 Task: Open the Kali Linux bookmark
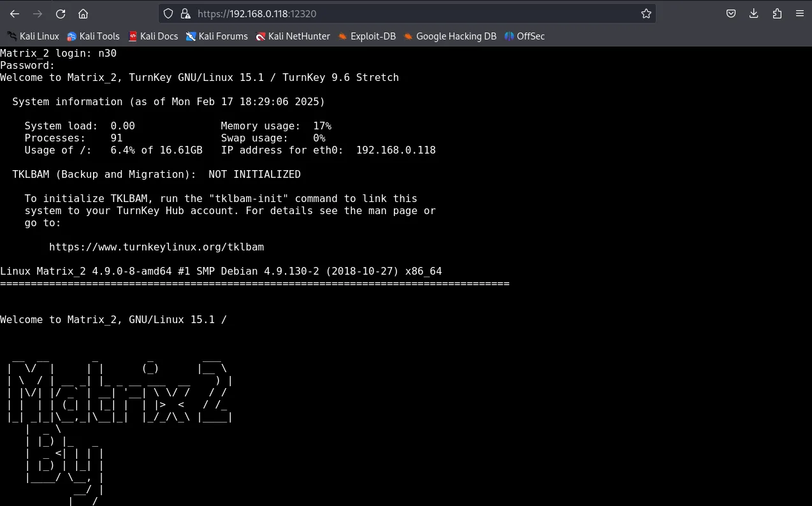[33, 36]
